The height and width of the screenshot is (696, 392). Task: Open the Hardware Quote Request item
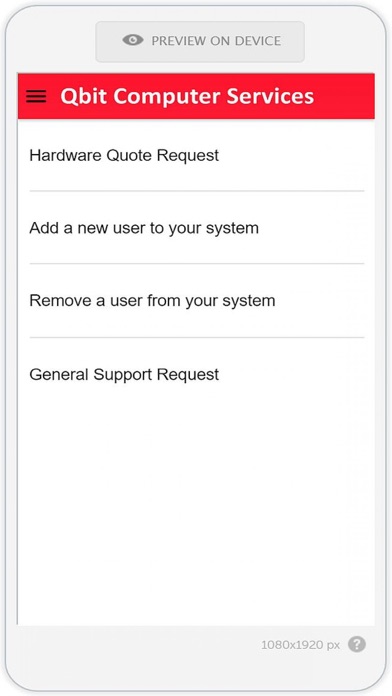(x=124, y=155)
